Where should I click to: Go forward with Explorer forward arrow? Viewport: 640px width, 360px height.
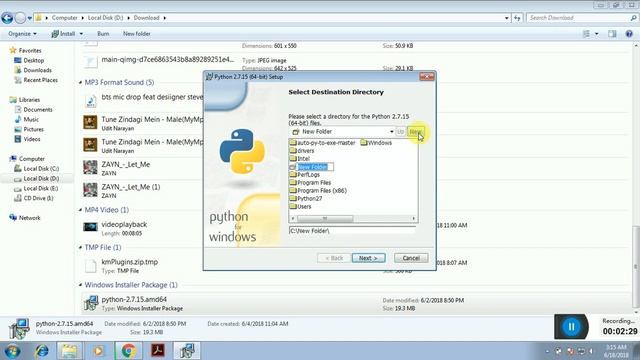20,18
